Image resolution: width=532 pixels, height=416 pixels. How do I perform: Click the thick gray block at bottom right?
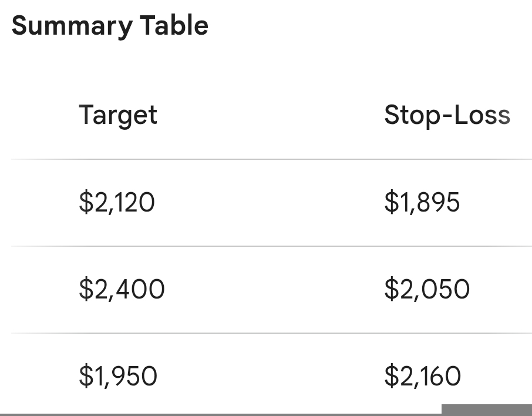tap(486, 410)
